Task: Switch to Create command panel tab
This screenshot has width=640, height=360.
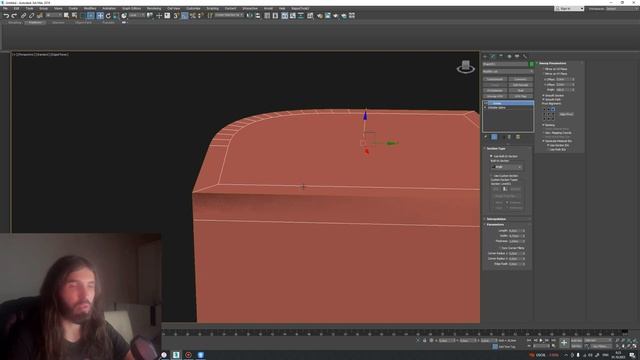Action: (485, 56)
